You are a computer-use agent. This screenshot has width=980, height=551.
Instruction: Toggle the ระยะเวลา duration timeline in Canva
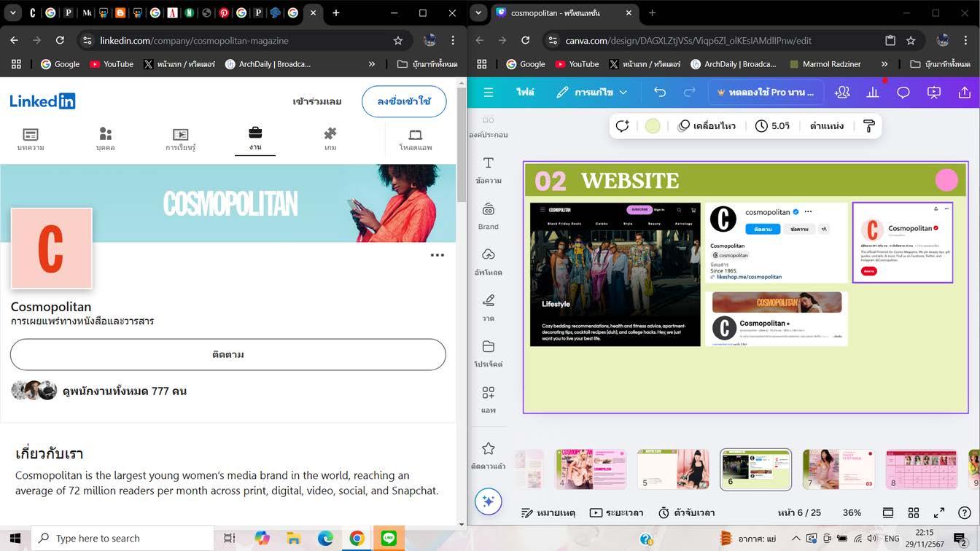pyautogui.click(x=616, y=513)
